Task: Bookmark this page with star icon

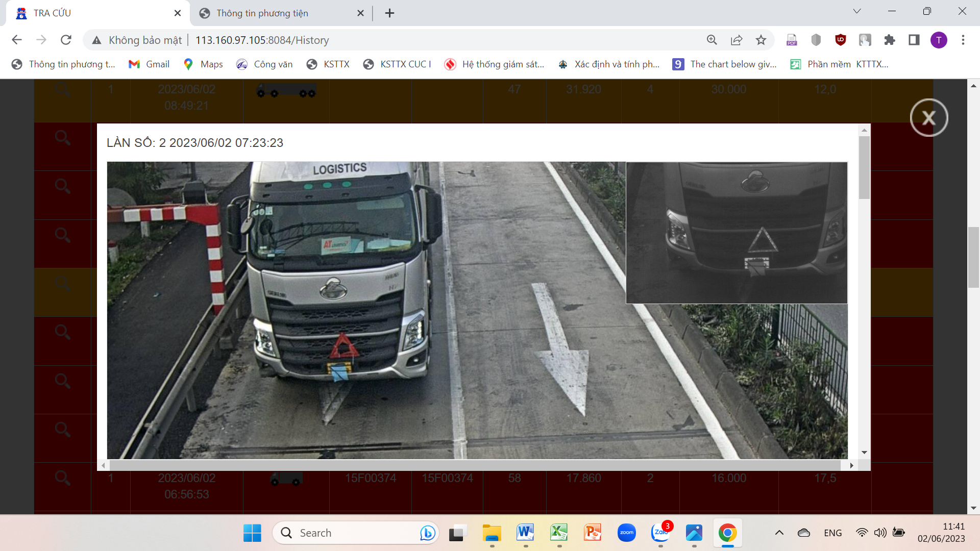Action: point(761,40)
